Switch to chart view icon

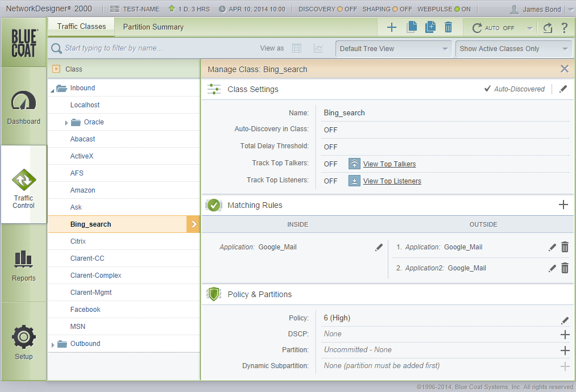[x=318, y=48]
